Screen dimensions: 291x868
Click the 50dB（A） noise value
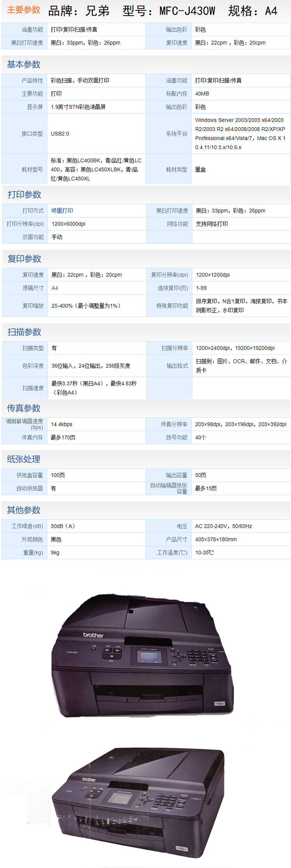point(63,526)
